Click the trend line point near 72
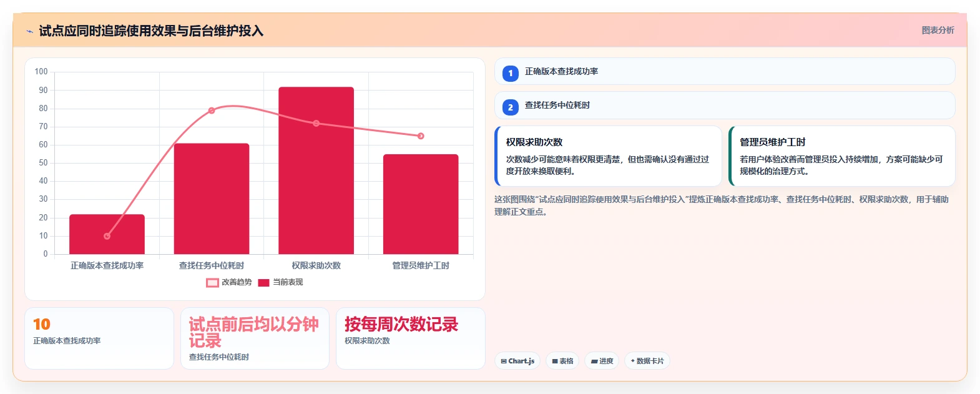The image size is (980, 394). point(316,124)
